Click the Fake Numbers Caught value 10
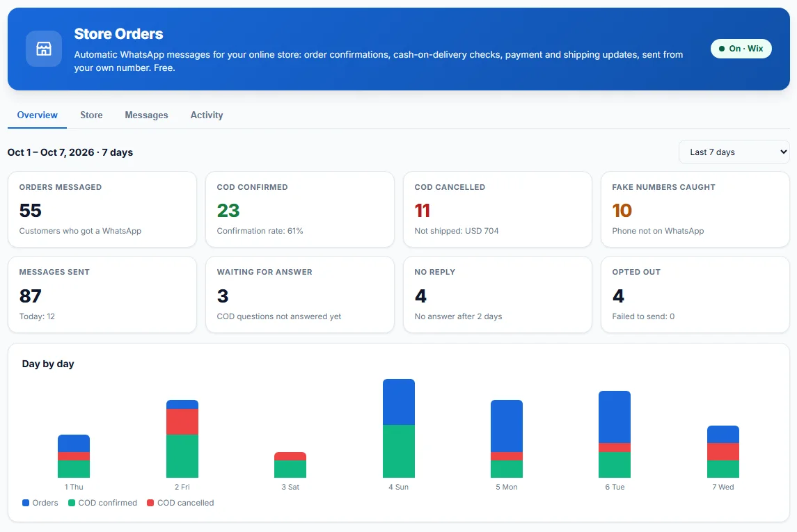 tap(622, 210)
